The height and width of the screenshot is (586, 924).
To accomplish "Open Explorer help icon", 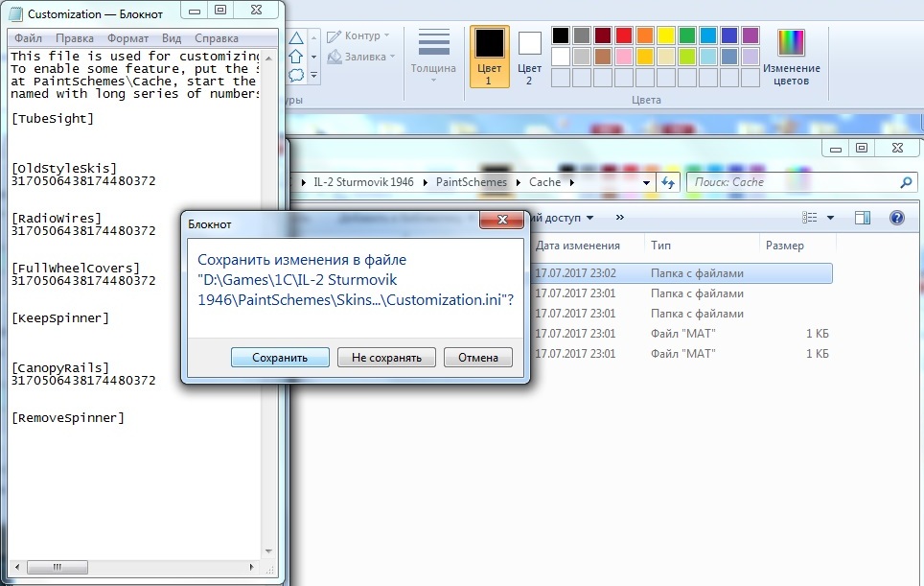I will tap(897, 218).
